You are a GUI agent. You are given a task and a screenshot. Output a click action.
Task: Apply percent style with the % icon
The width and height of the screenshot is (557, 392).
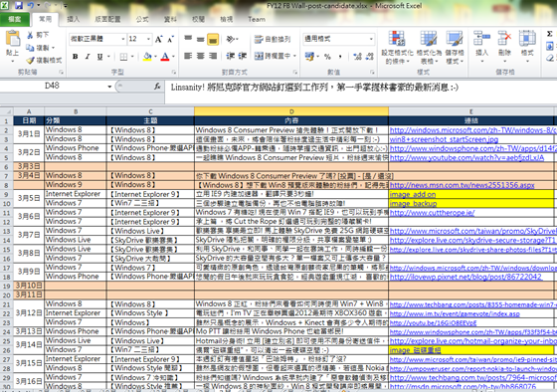327,56
